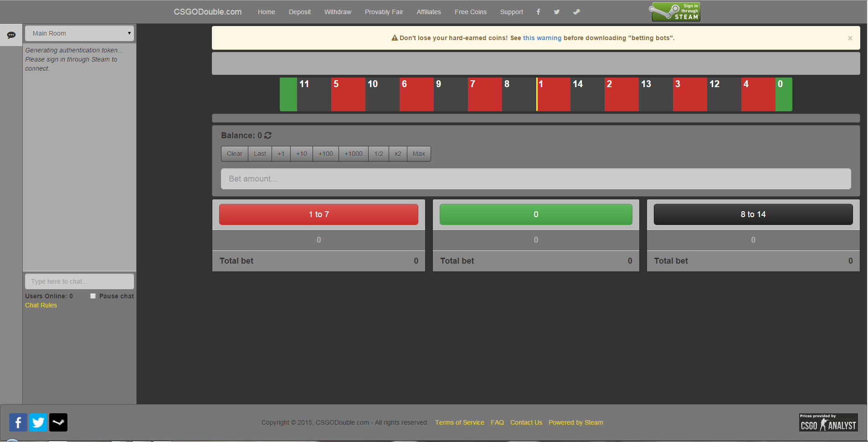This screenshot has height=442, width=868.
Task: Open the blue Facebook icon in footer
Action: coord(18,422)
